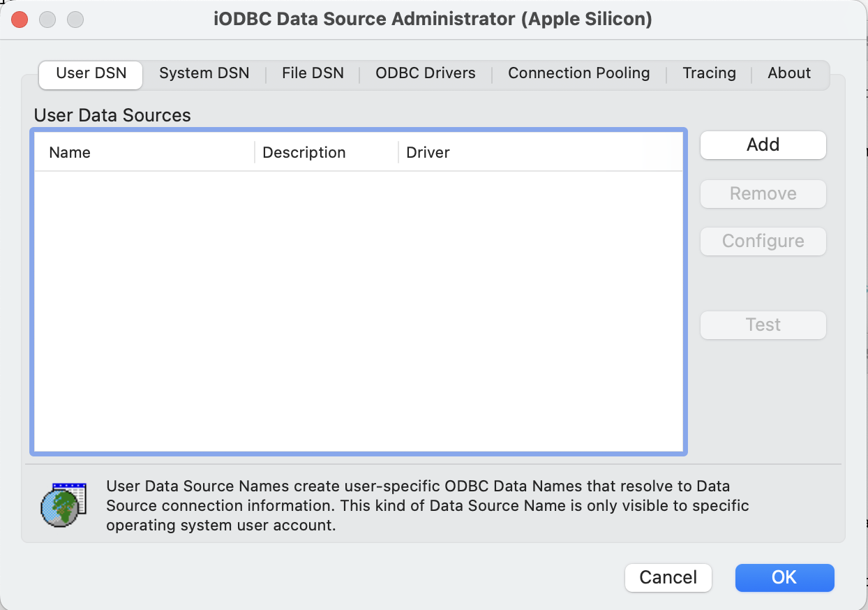Select the User DSN tab
Viewport: 868px width, 610px height.
point(91,73)
